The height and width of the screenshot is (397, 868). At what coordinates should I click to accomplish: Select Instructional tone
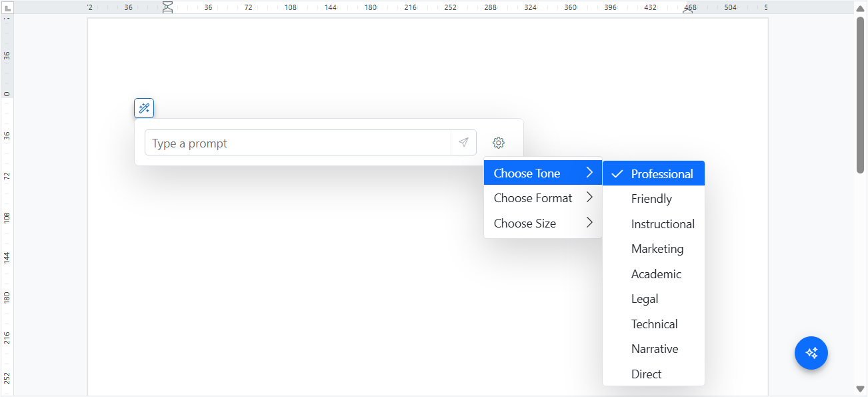click(x=653, y=224)
